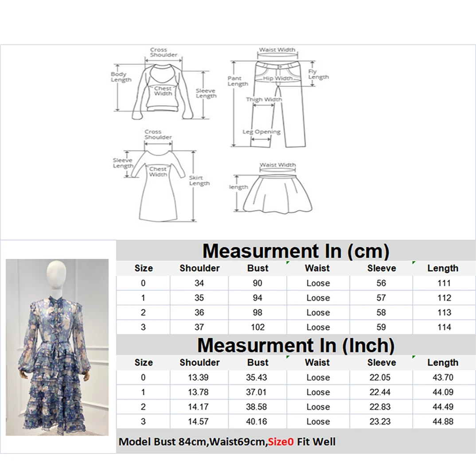Select length value 44.09 in inch table
Viewport: 476px width, 476px height.
443,392
